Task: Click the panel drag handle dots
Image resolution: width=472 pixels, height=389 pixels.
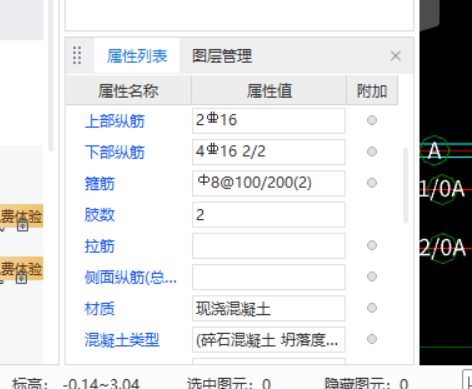Action: pyautogui.click(x=77, y=55)
